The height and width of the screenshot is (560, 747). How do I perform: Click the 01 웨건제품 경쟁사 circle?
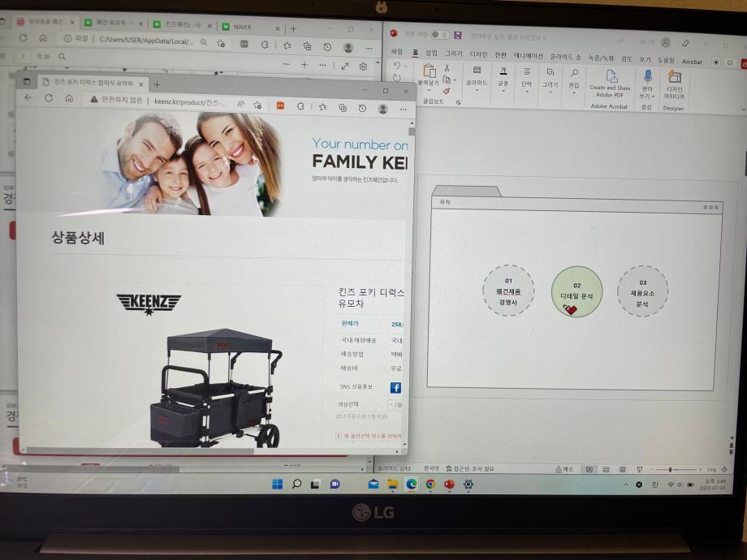pyautogui.click(x=508, y=291)
